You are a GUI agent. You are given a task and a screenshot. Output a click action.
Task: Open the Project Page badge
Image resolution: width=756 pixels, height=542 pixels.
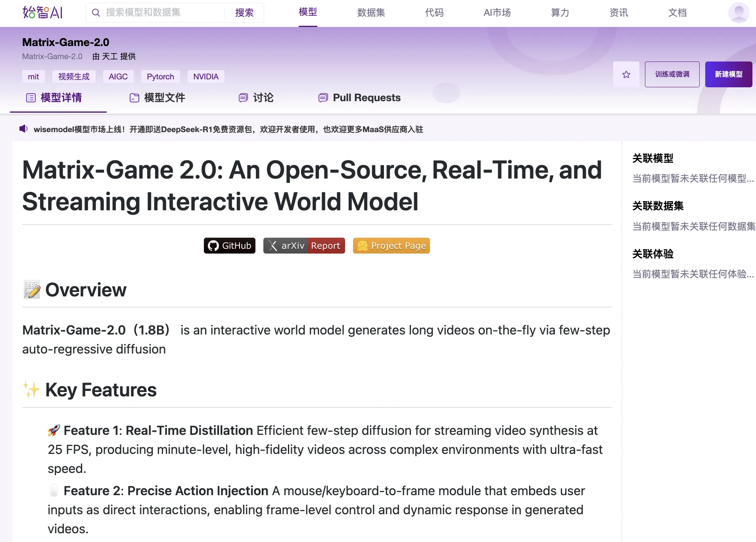[391, 246]
